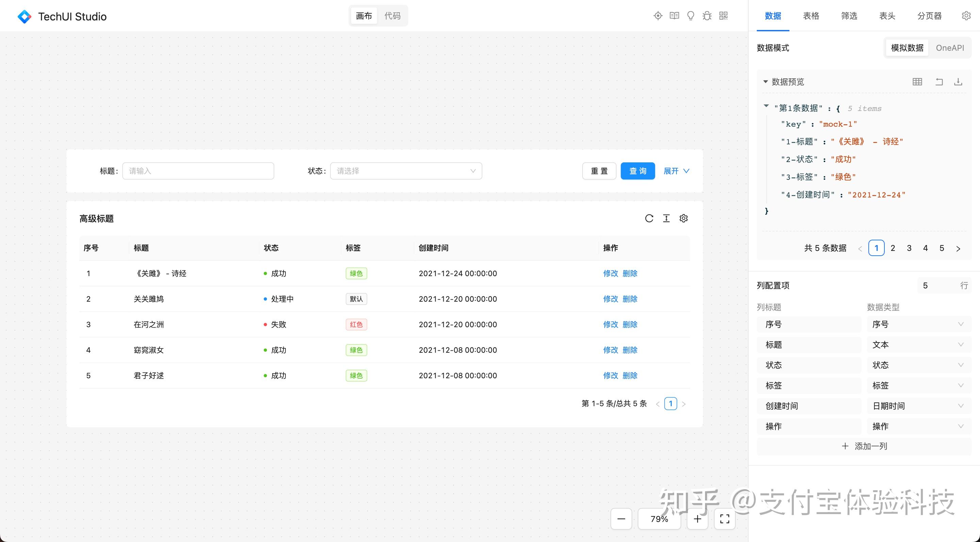Click the download icon in 数据预览 panel
Screen dimensions: 980x542
click(x=958, y=81)
